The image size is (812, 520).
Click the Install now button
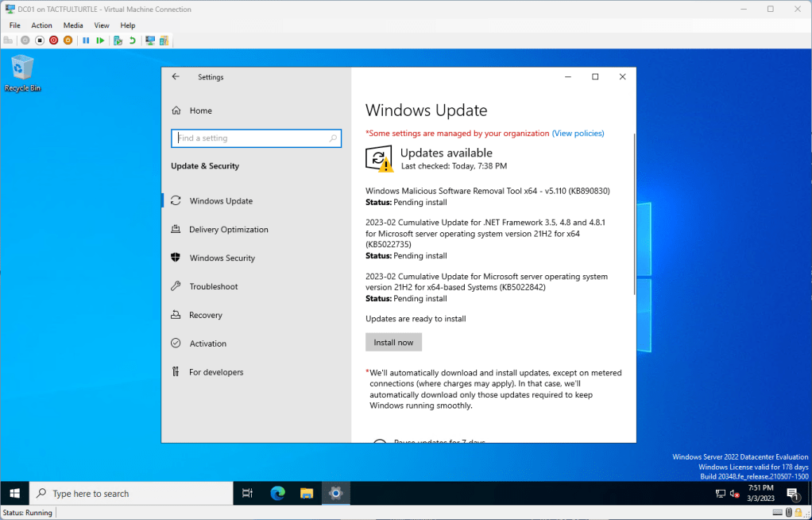[393, 342]
